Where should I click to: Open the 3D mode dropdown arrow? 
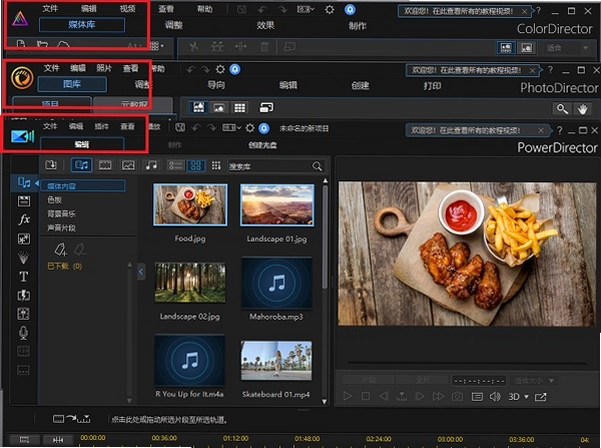click(x=526, y=397)
